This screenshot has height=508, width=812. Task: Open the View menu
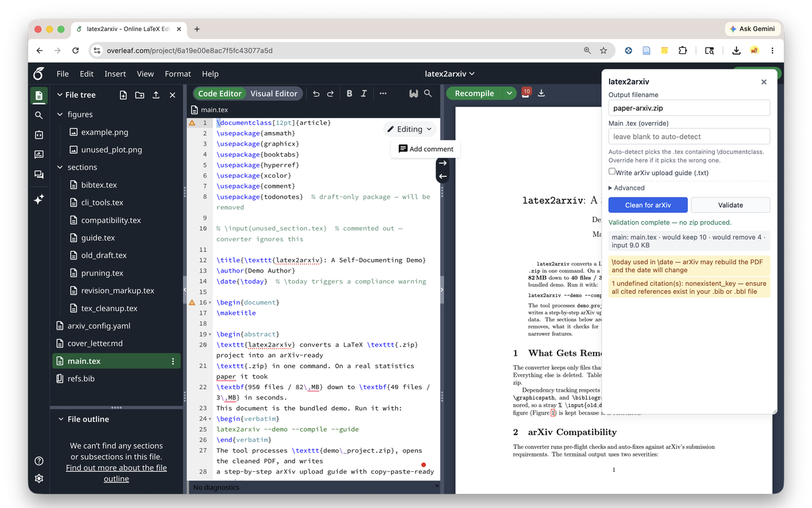[x=145, y=74]
